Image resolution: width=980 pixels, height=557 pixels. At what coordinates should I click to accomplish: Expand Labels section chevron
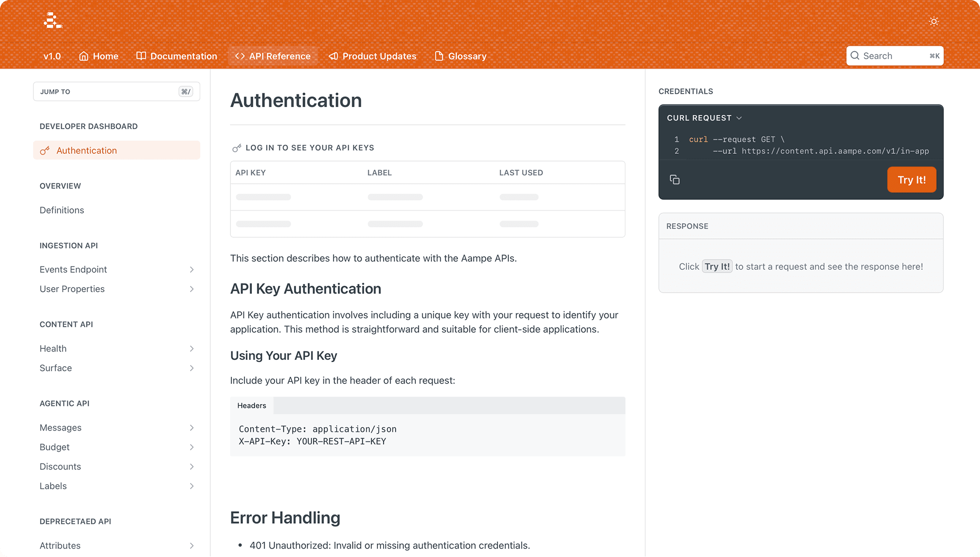point(192,486)
